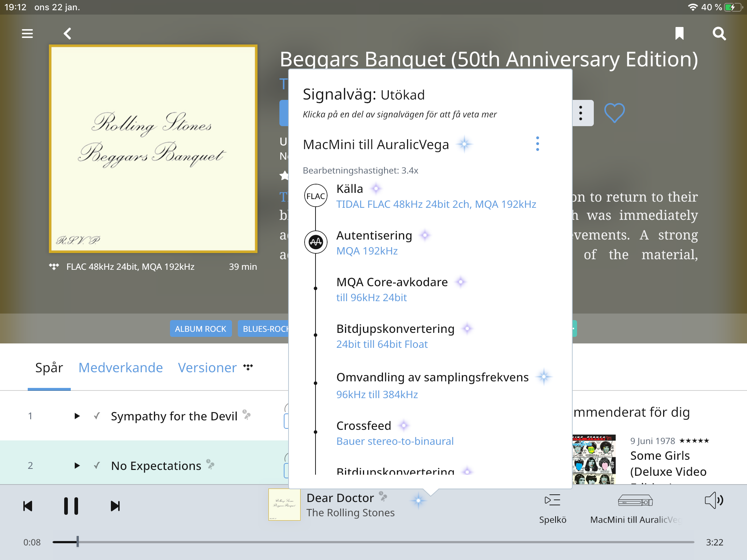
Task: Open the hamburger navigation menu
Action: click(27, 34)
